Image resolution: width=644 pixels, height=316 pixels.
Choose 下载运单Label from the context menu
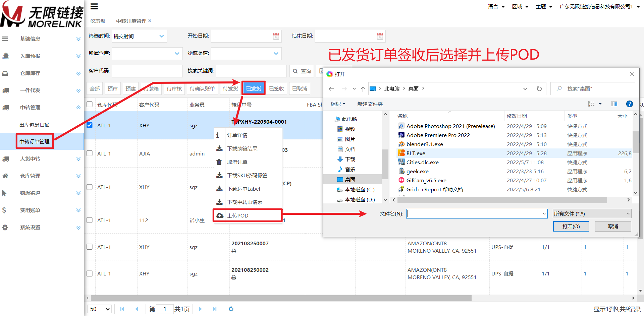tap(248, 189)
